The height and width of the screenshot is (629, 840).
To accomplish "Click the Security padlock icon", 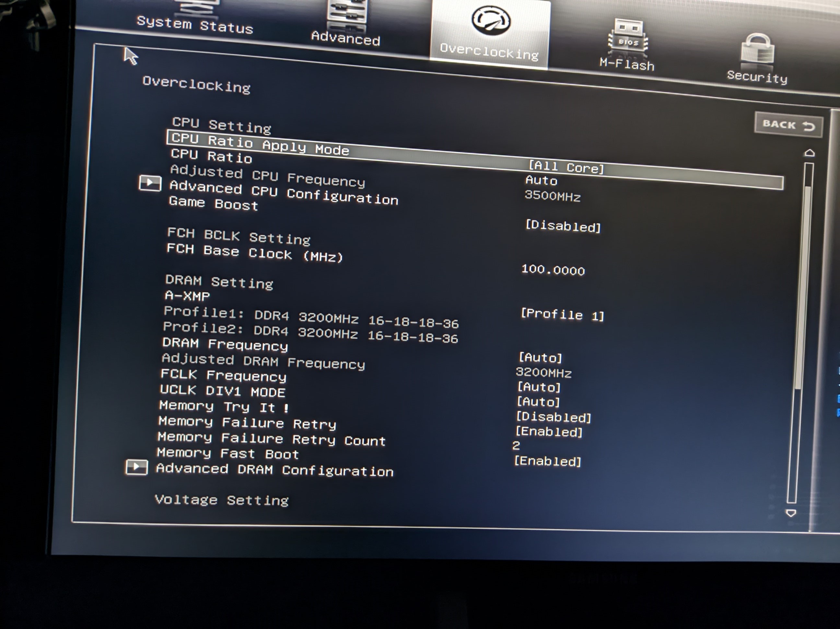I will [758, 49].
